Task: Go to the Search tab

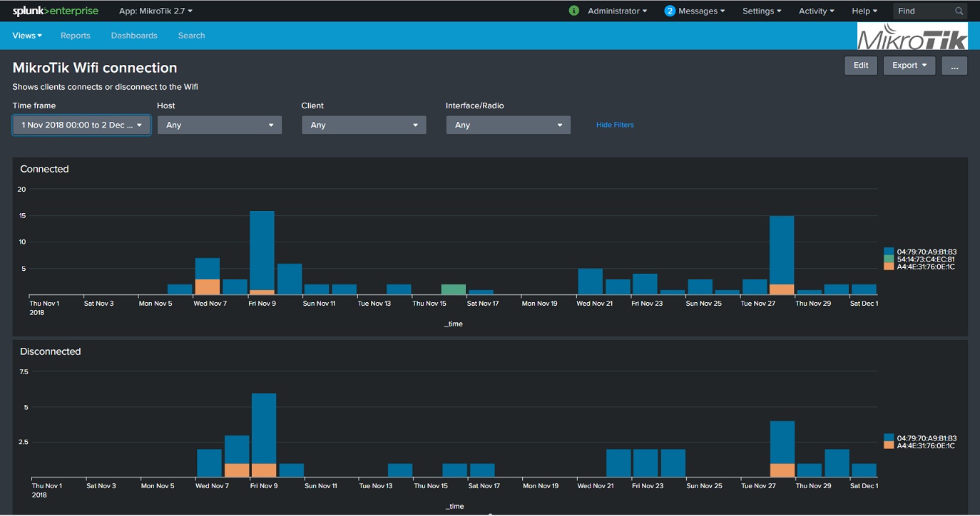Action: coord(191,36)
